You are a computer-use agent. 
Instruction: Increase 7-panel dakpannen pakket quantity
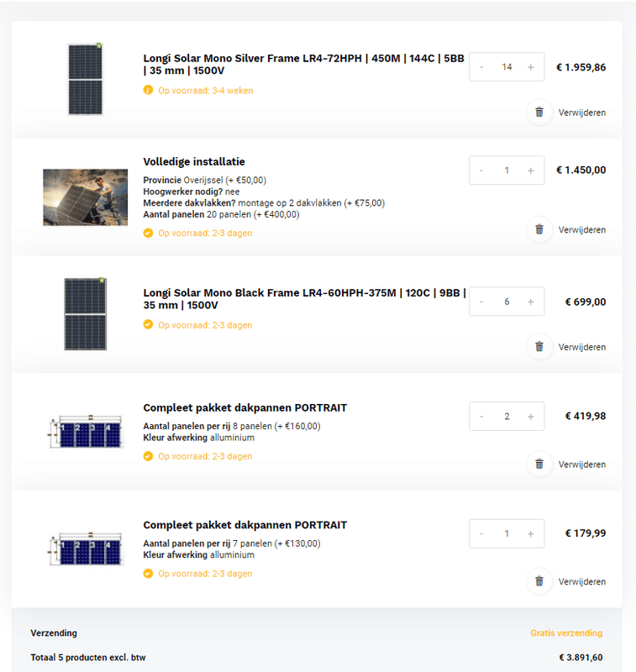tap(530, 533)
